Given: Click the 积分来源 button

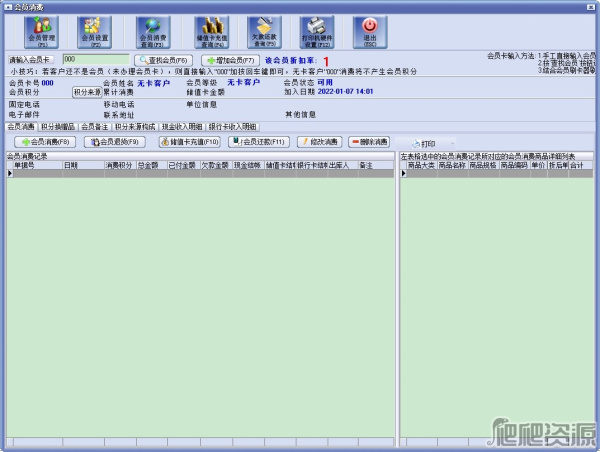Looking at the screenshot, I should (87, 92).
